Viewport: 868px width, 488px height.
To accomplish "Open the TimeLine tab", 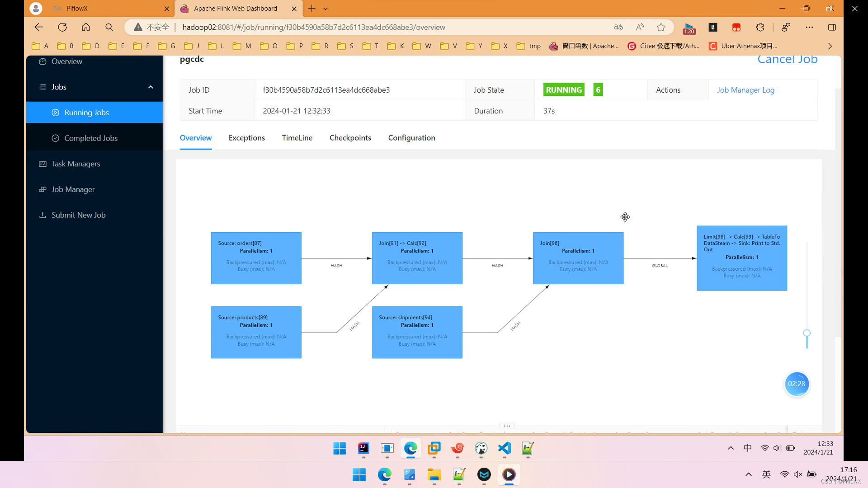I will (297, 138).
